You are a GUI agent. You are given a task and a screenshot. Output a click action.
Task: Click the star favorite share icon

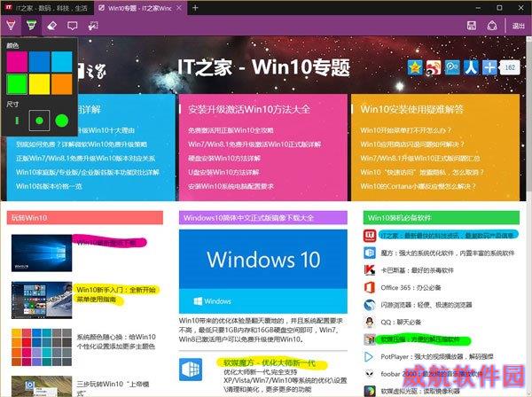(x=415, y=67)
